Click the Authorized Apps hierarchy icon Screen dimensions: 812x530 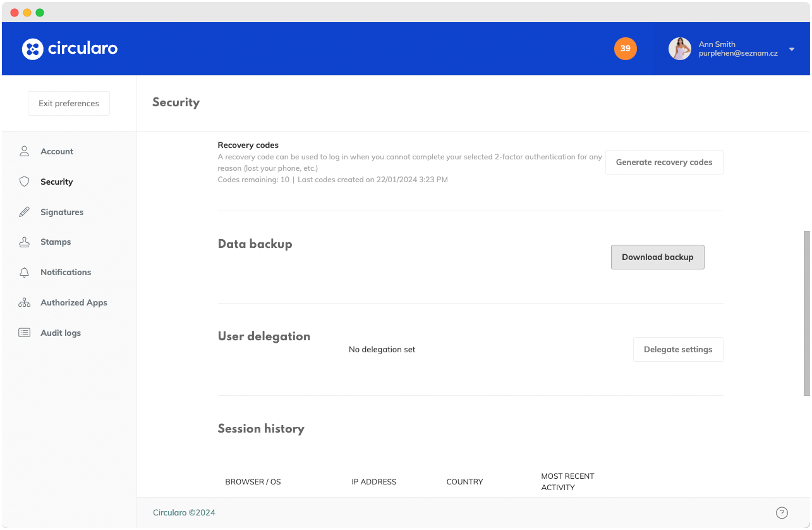[x=25, y=302]
